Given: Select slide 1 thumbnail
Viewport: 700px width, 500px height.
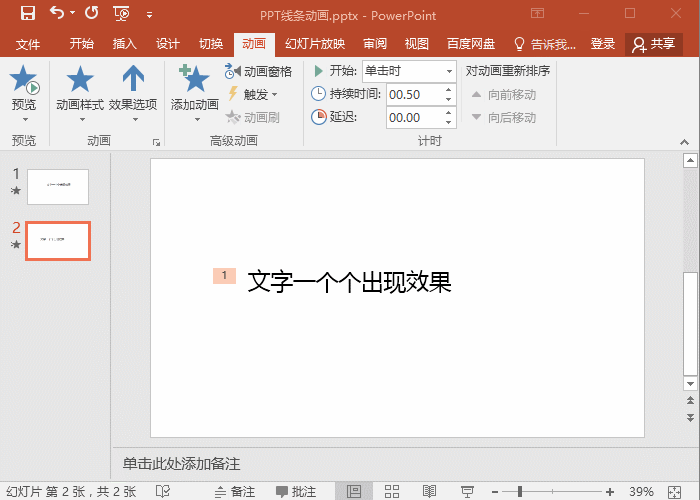Looking at the screenshot, I should 58,187.
